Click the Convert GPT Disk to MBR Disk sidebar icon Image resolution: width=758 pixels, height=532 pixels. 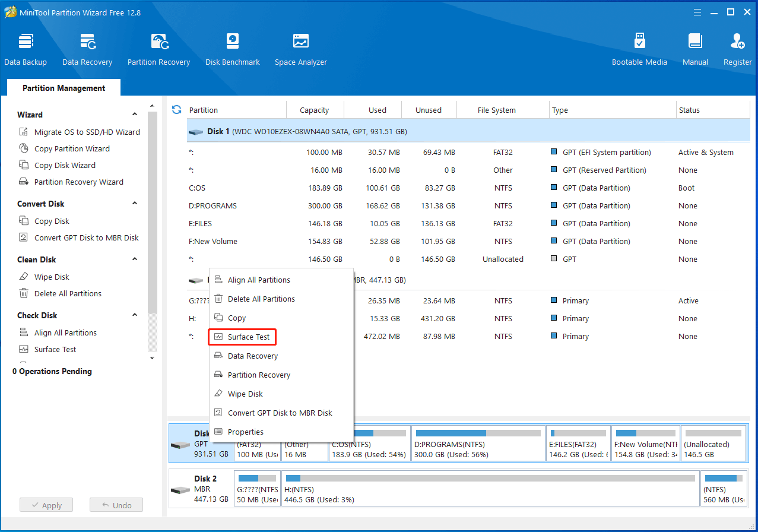(x=24, y=237)
